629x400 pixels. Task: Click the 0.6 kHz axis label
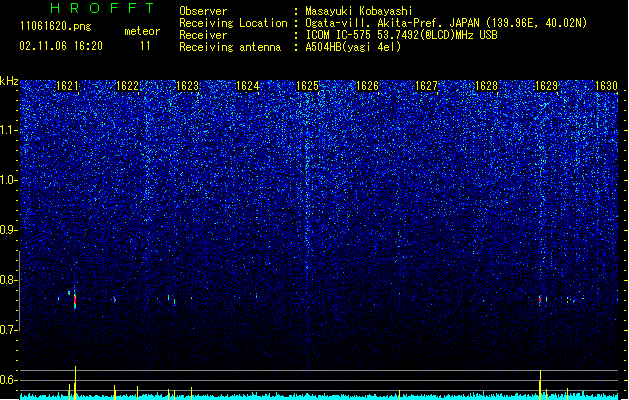[x=9, y=380]
